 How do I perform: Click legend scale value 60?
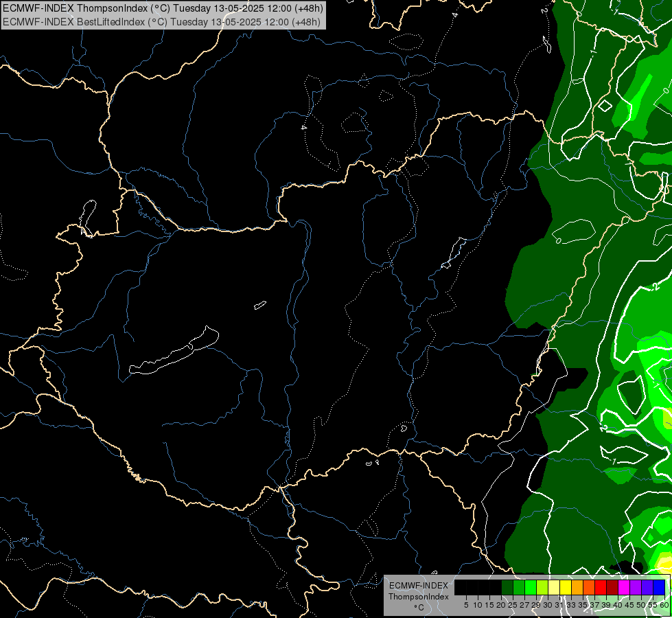pyautogui.click(x=664, y=605)
